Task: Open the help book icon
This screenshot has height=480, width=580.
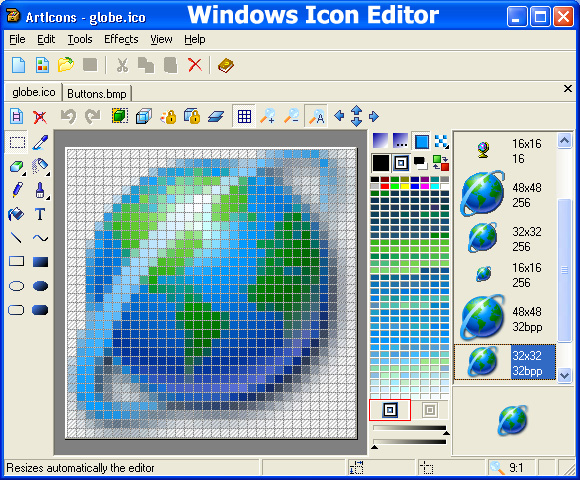Action: (x=226, y=65)
